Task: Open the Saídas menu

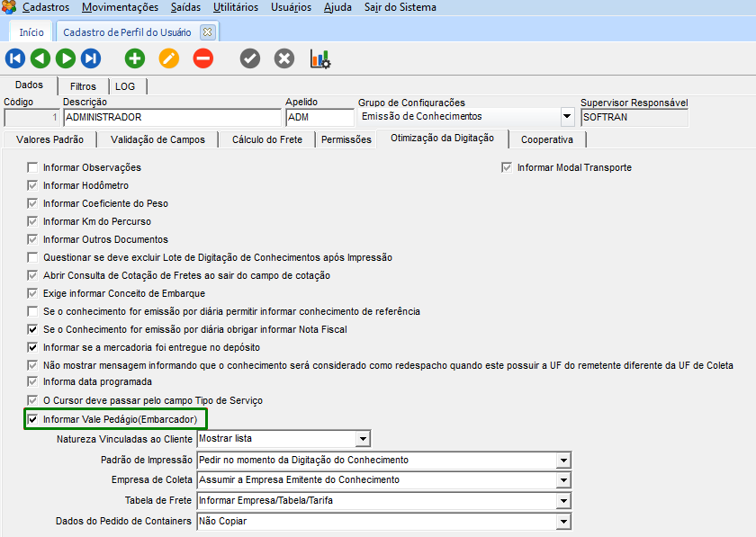Action: point(185,7)
